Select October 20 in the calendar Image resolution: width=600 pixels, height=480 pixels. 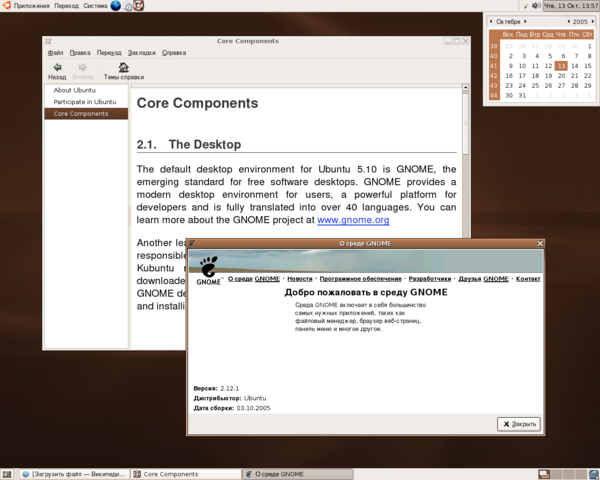(561, 76)
